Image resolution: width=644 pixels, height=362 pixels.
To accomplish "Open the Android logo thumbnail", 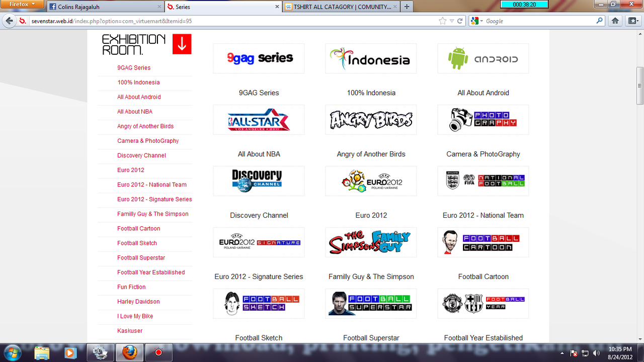I will coord(483,58).
